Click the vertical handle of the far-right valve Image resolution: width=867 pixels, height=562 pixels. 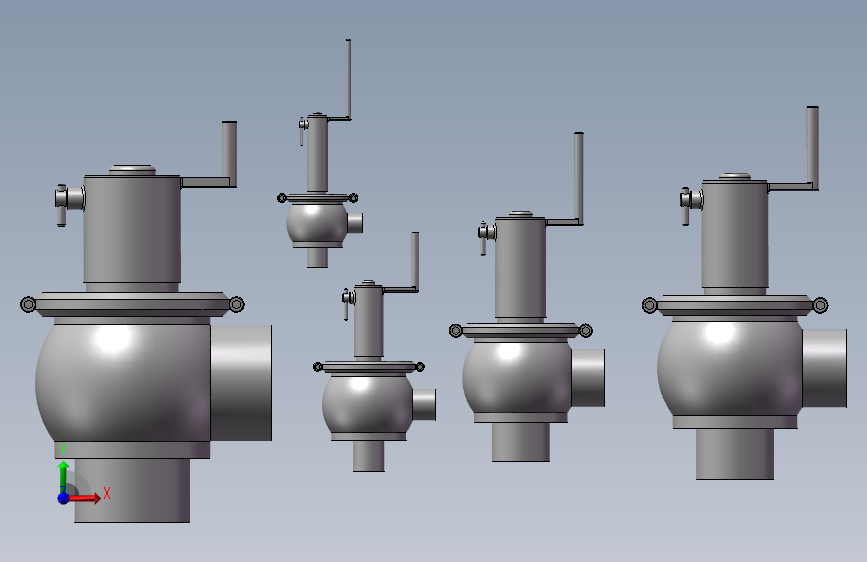click(812, 147)
